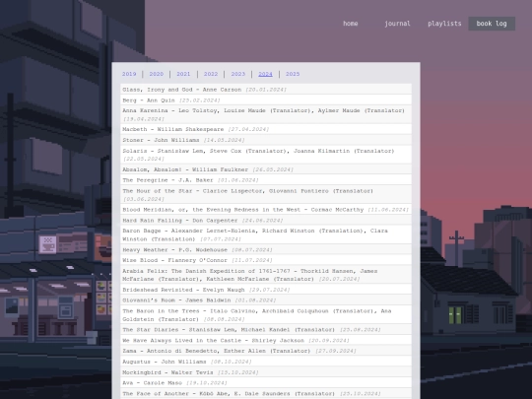Click the Glass, Irony and God entry
Screen dimensions: 532x399
click(266, 90)
